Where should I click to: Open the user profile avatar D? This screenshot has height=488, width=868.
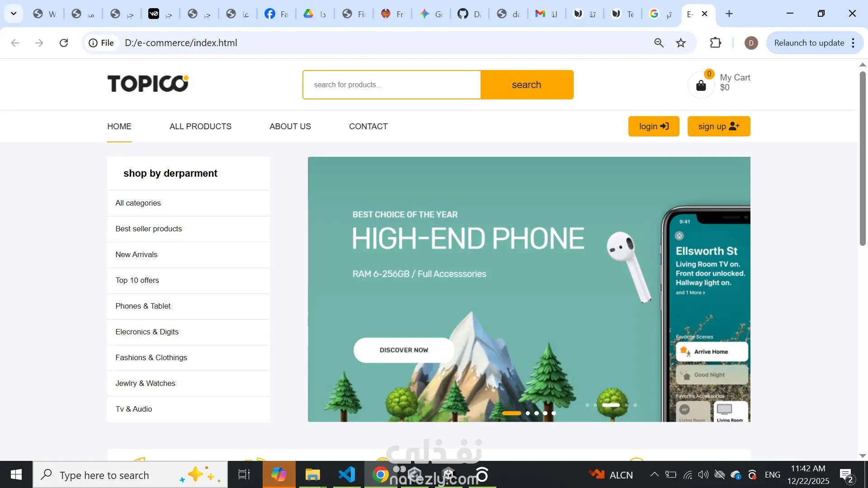(x=751, y=43)
